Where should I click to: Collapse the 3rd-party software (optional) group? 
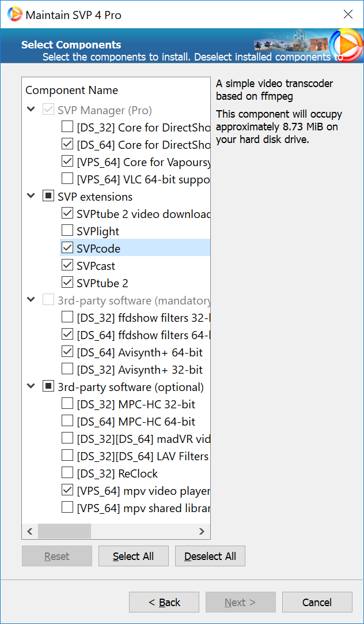31,387
